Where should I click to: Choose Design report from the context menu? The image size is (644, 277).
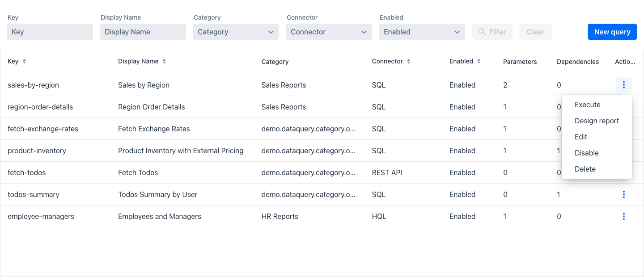point(597,121)
